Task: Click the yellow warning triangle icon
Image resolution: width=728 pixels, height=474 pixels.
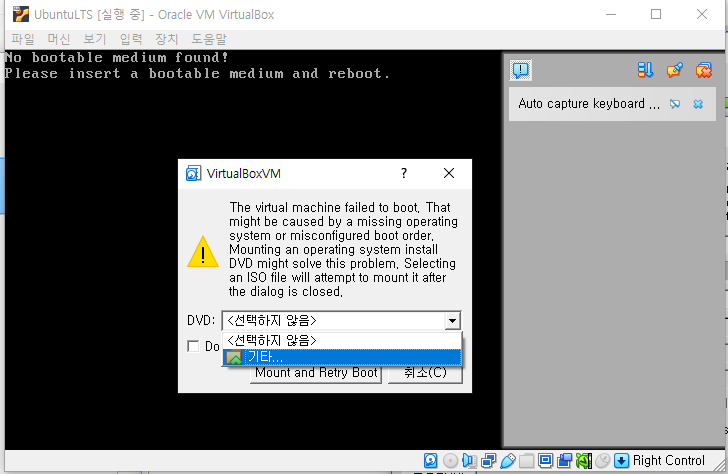Action: pyautogui.click(x=203, y=252)
